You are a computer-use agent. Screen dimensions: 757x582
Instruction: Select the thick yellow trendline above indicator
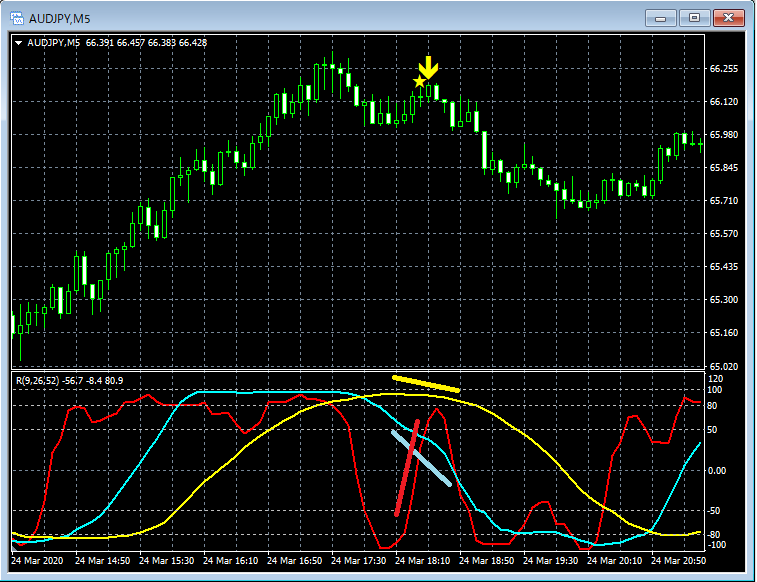pos(426,384)
